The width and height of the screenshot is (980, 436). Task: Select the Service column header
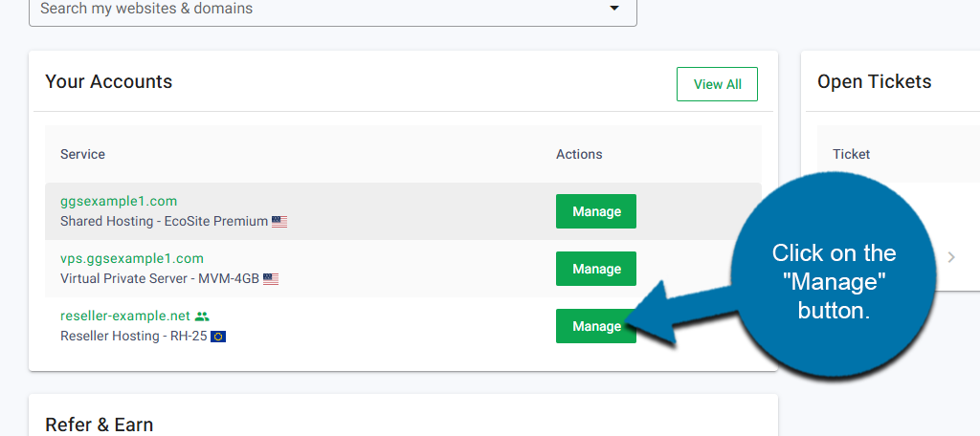(82, 154)
